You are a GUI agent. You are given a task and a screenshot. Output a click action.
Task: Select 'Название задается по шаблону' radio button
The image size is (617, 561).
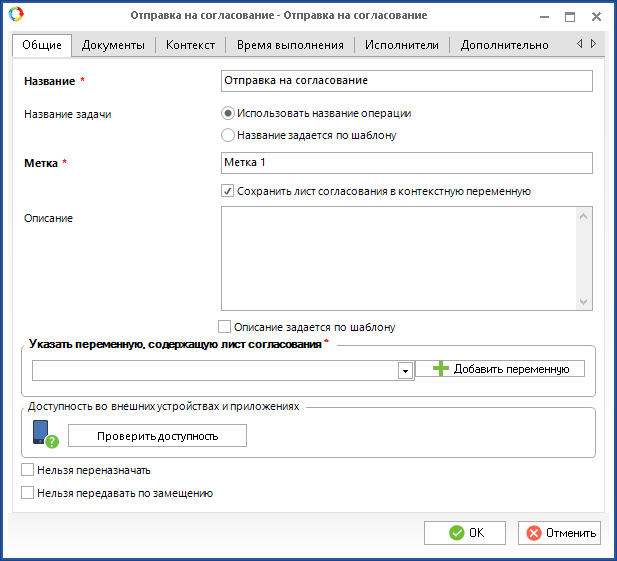[x=228, y=135]
